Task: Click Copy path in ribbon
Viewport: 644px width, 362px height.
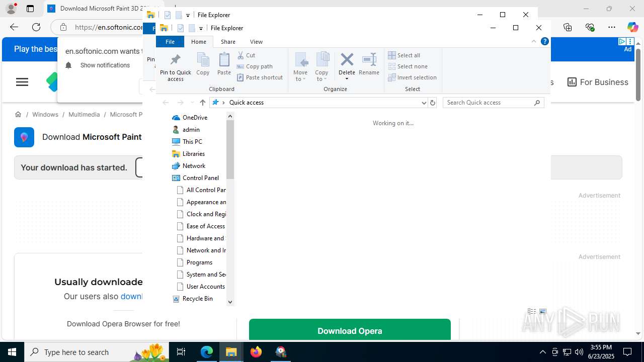Action: click(x=255, y=66)
